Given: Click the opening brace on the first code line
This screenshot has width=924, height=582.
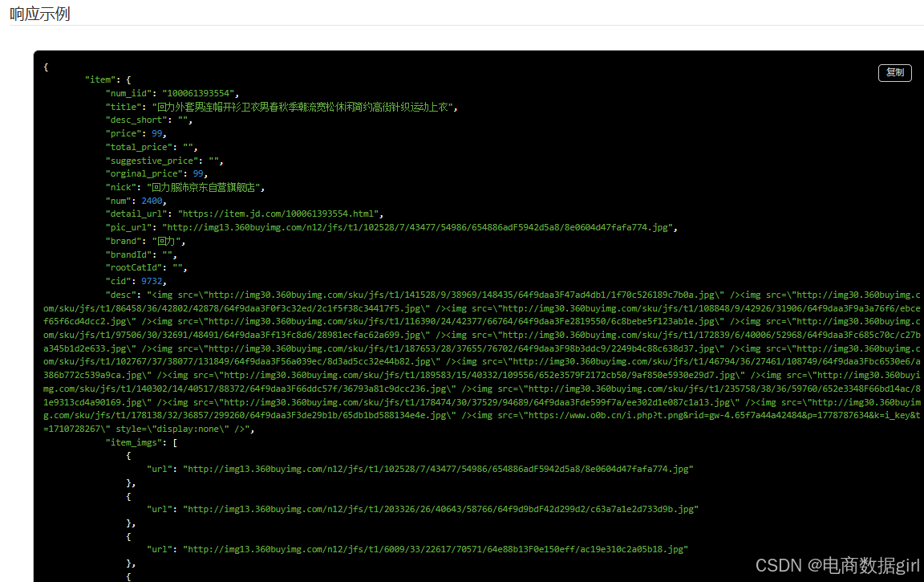Looking at the screenshot, I should pyautogui.click(x=46, y=67).
